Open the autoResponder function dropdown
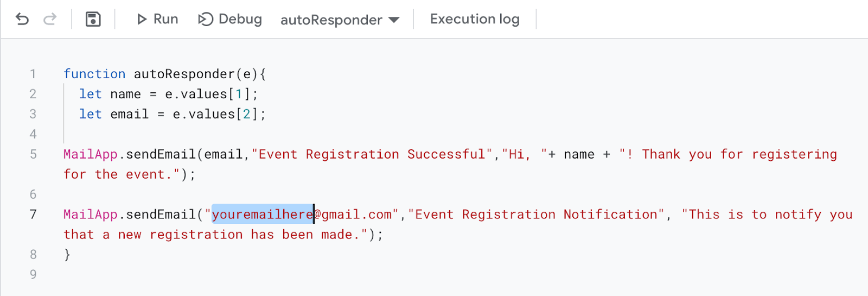The image size is (868, 296). pyautogui.click(x=340, y=20)
